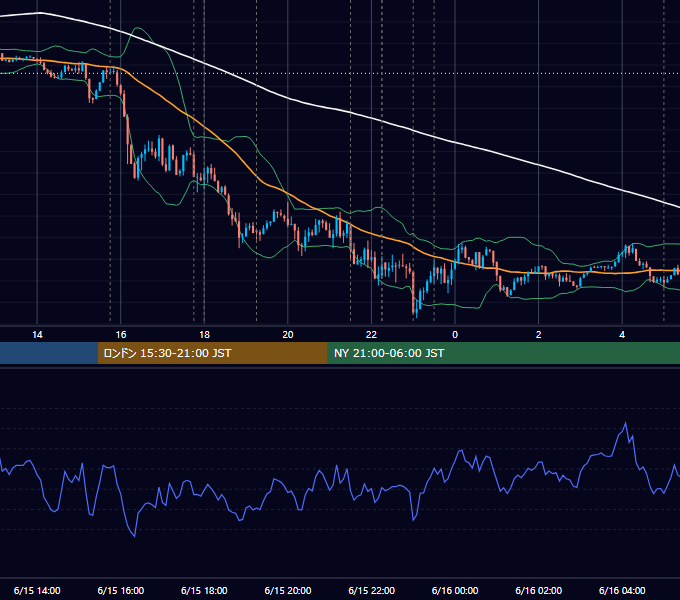Click the 2 hour axis label
This screenshot has height=600, width=680.
pos(539,335)
